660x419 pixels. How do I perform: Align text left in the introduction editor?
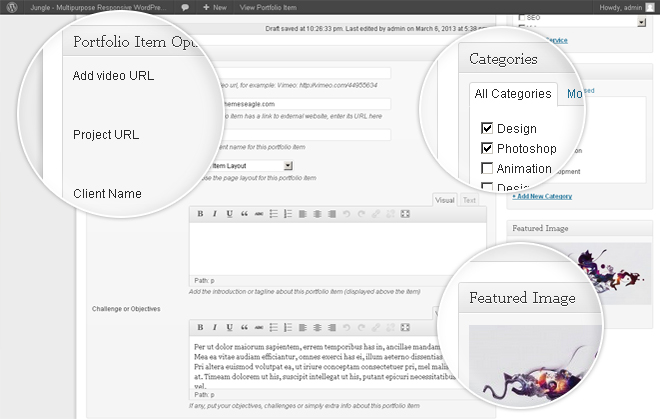(303, 214)
